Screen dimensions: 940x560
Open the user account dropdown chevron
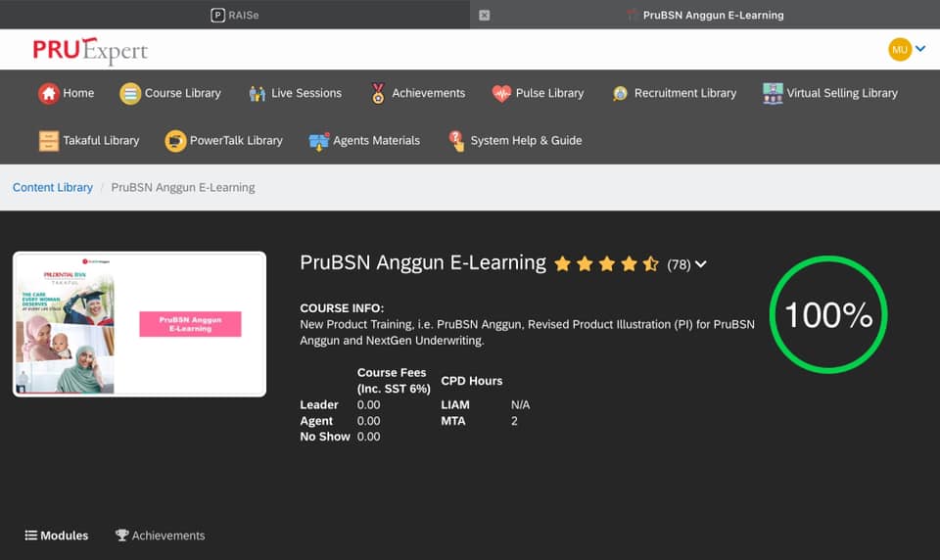click(x=920, y=49)
